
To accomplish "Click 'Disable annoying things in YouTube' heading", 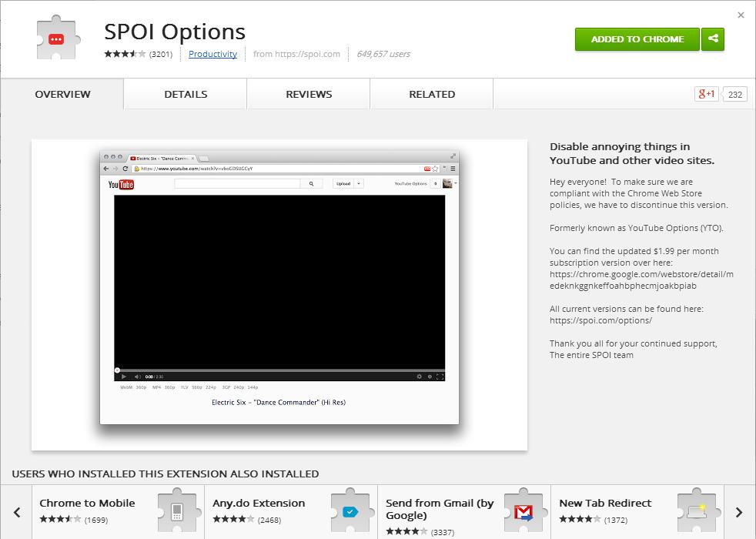I will 632,153.
